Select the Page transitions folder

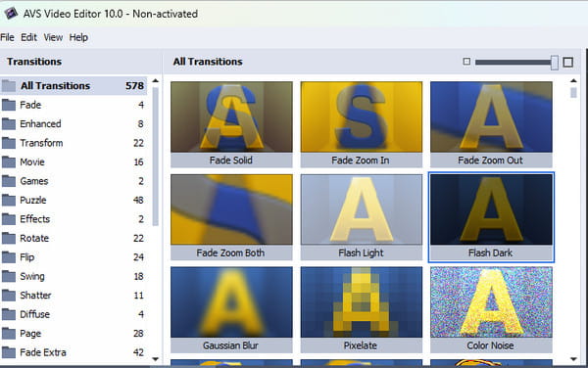pos(73,334)
